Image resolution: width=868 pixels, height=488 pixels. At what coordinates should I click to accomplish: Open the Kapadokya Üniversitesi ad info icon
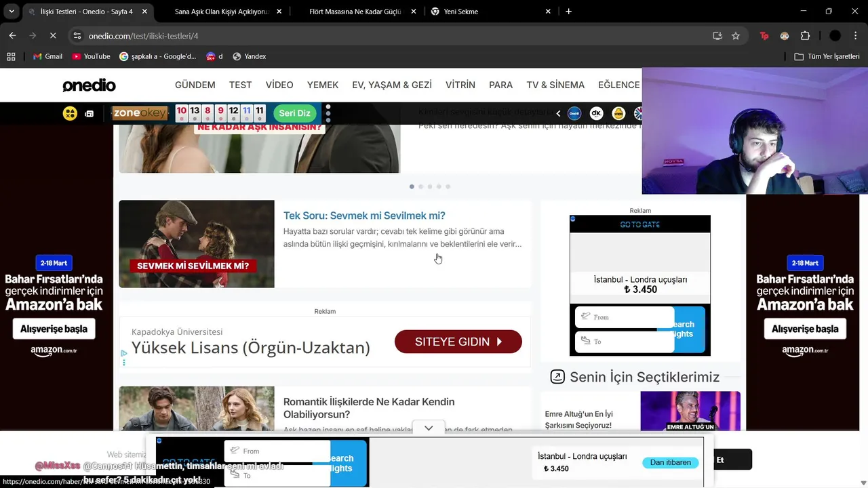pos(123,353)
